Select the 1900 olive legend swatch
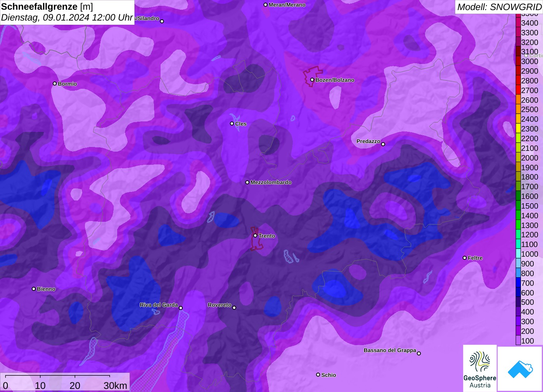 click(x=518, y=168)
